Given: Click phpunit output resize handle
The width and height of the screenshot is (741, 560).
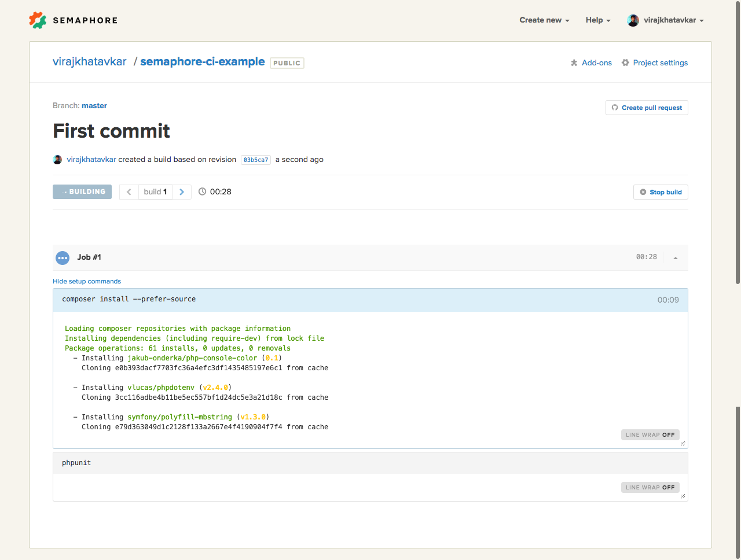Looking at the screenshot, I should 683,496.
